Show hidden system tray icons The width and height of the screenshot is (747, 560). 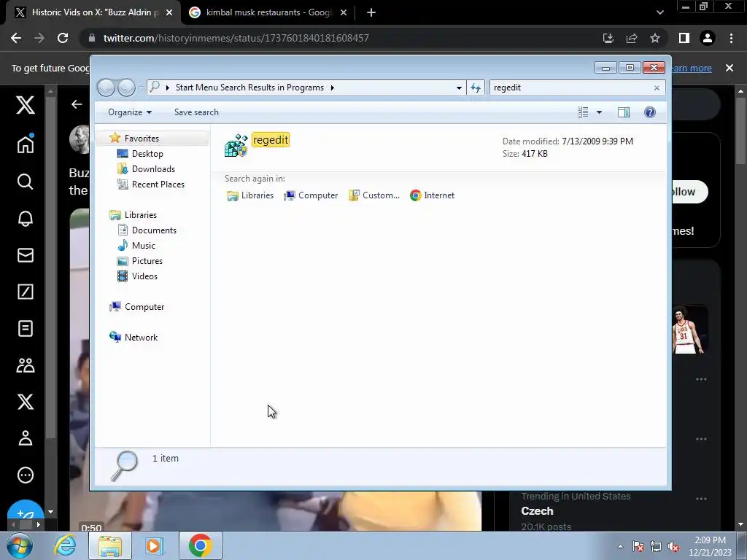(x=620, y=546)
